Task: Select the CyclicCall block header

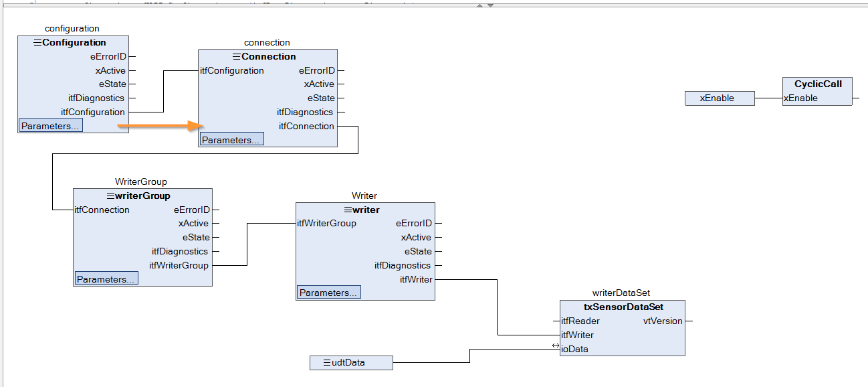Action: pyautogui.click(x=818, y=84)
